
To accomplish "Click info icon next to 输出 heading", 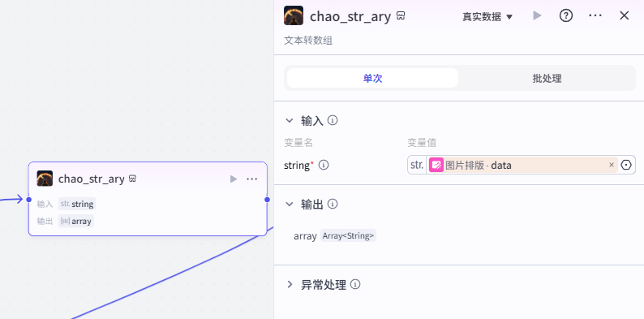I will pyautogui.click(x=333, y=204).
